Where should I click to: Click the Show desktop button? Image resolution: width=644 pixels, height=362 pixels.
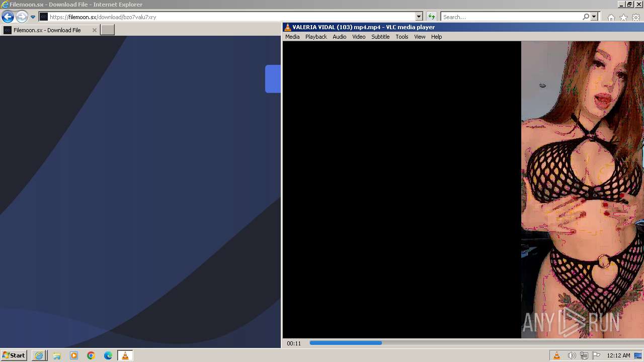point(638,355)
